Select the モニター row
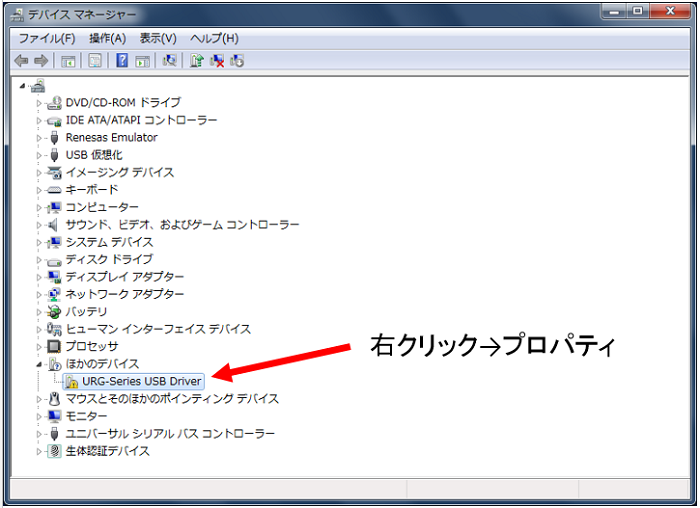 coord(86,416)
